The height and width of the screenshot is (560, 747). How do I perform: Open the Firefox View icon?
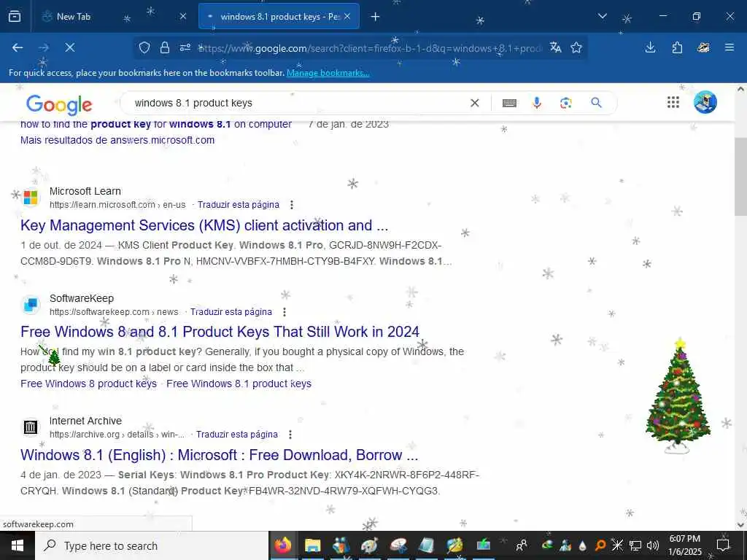pyautogui.click(x=15, y=17)
